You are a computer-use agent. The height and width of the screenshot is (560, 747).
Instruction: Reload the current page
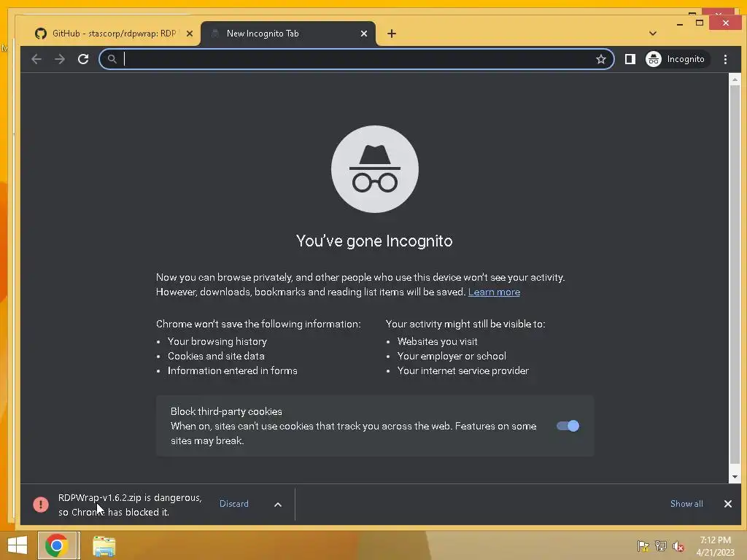pyautogui.click(x=83, y=59)
